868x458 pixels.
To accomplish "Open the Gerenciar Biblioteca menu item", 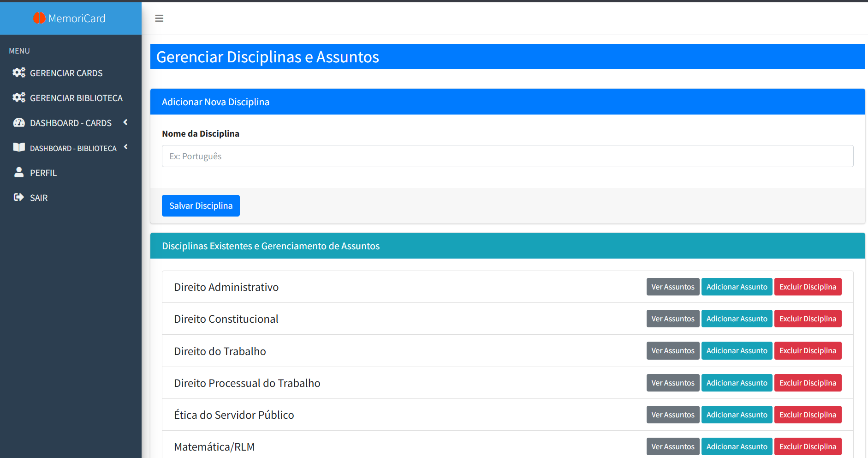I will pyautogui.click(x=76, y=98).
